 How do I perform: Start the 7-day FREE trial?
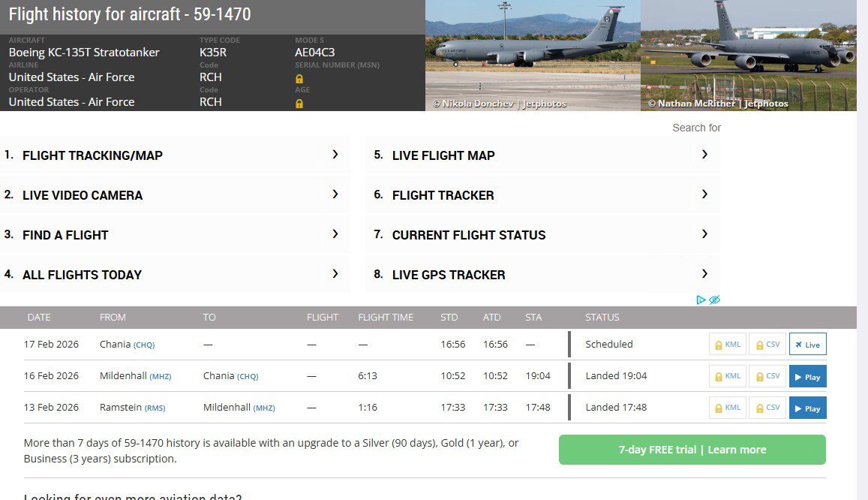pos(692,450)
